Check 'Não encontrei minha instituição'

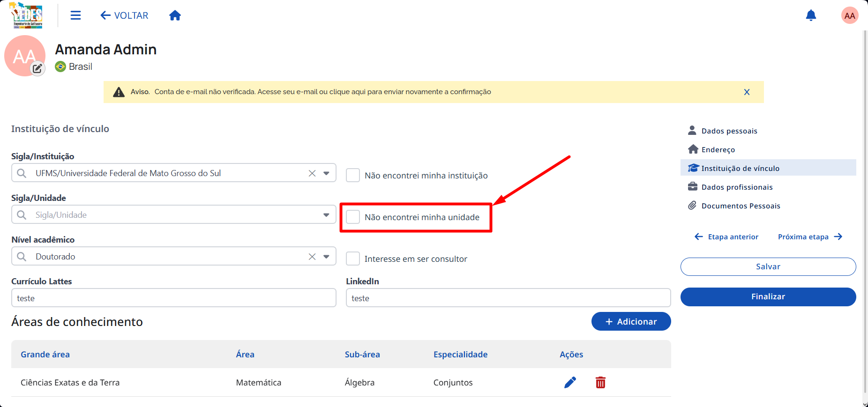coord(353,175)
